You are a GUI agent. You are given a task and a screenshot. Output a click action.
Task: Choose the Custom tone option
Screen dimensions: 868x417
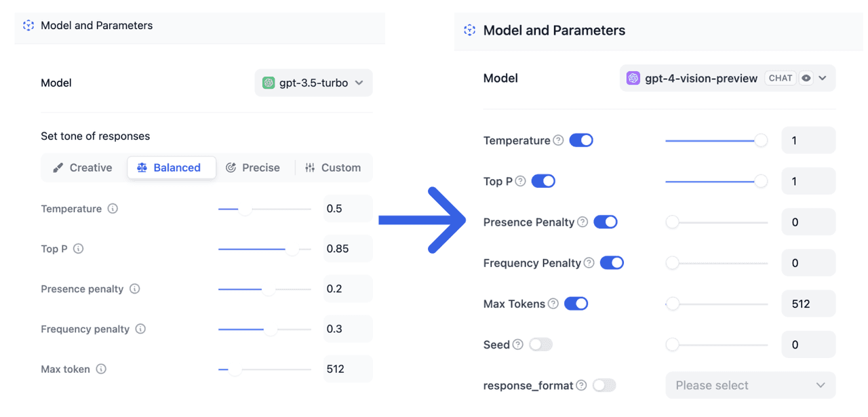333,167
